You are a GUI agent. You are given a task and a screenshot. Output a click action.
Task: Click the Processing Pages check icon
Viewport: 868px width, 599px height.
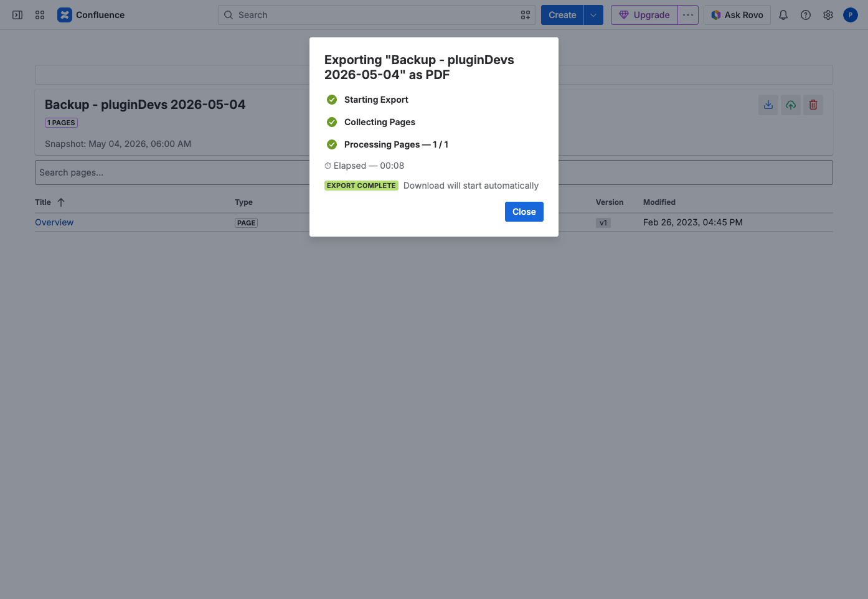332,144
